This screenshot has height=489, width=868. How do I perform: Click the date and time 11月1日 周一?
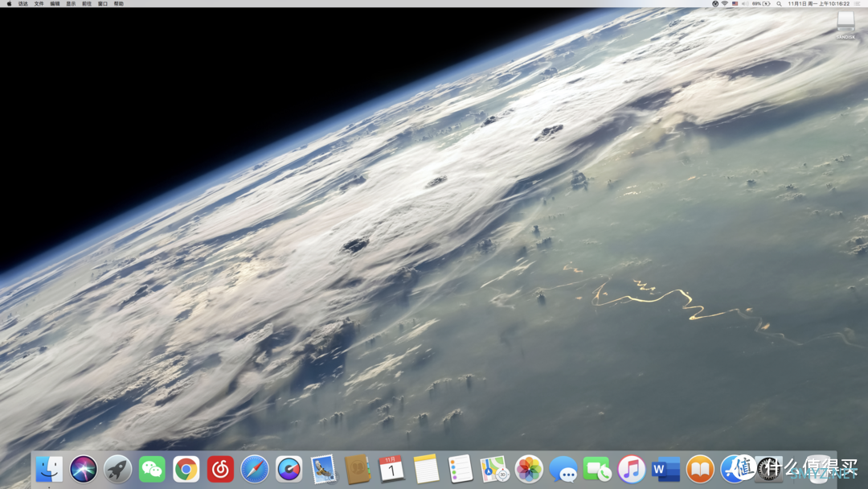click(x=819, y=4)
